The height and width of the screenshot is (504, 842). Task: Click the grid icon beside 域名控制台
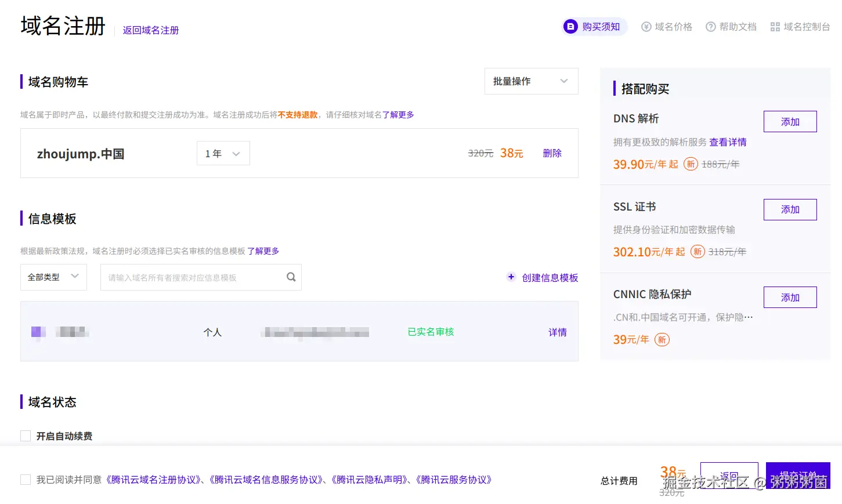click(x=775, y=27)
